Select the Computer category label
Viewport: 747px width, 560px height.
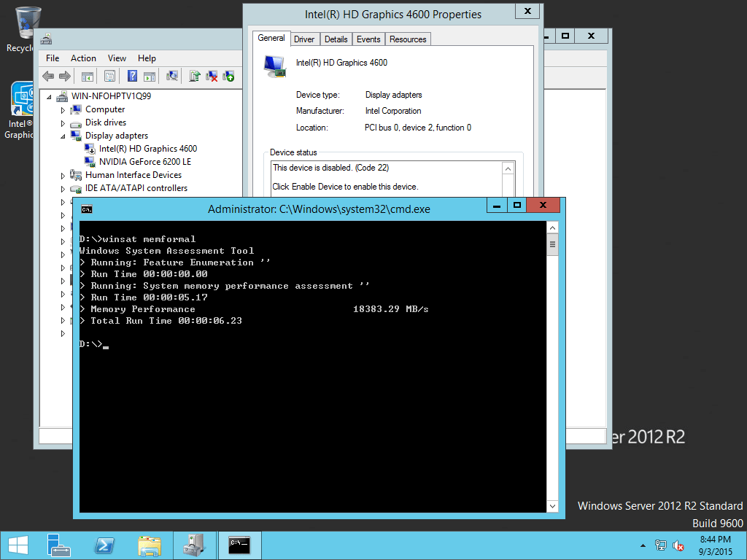click(105, 109)
